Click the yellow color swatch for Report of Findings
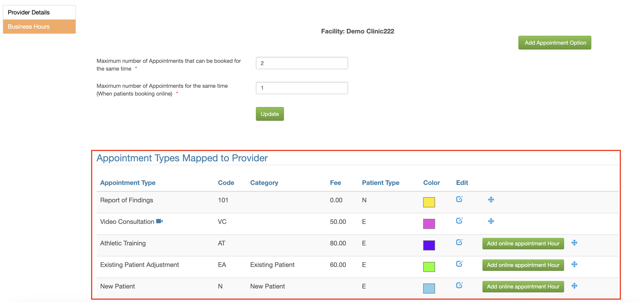Screen dimensions: 644x302 pyautogui.click(x=429, y=202)
